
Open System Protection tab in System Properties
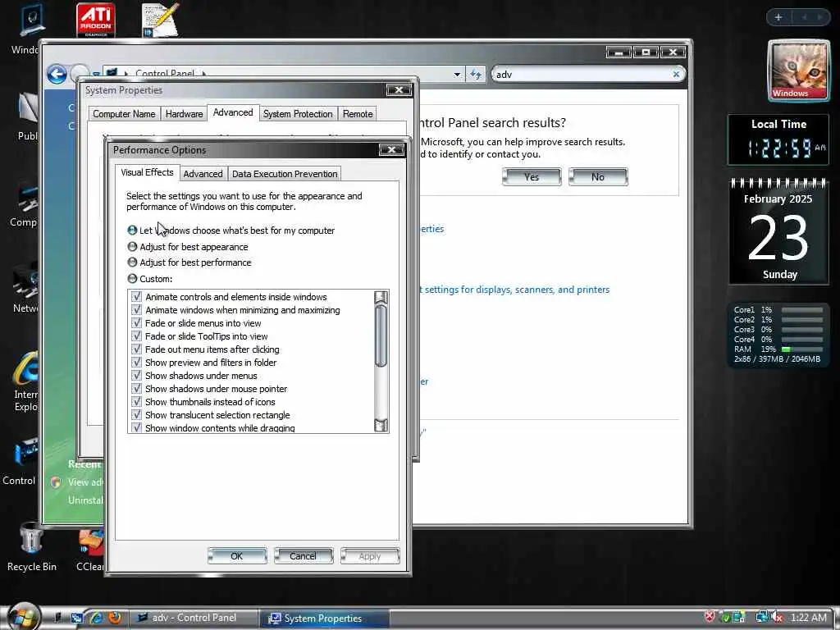(298, 114)
